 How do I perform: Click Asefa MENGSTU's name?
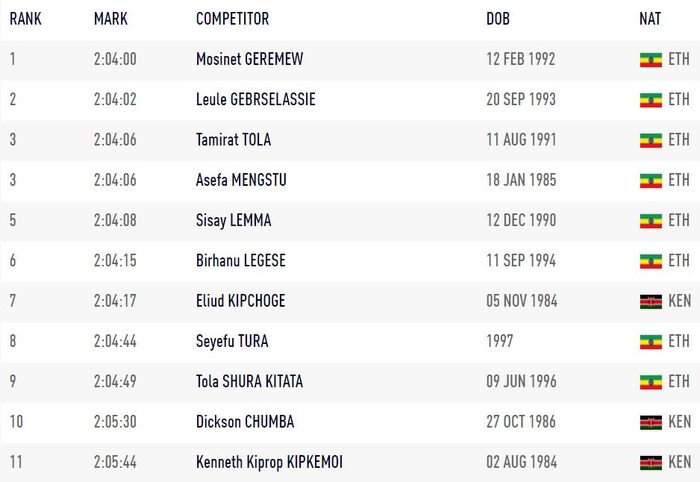243,180
